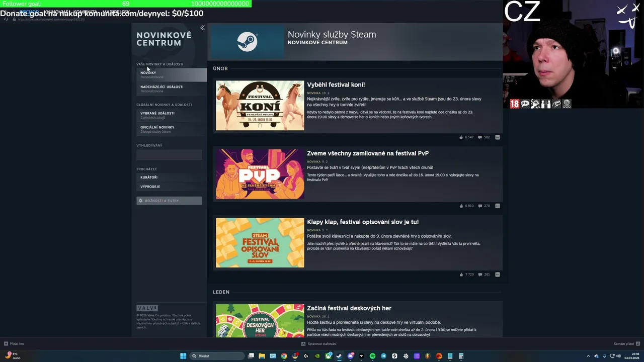
Task: Open headline Klapy klap, festival opisování slov
Action: [363, 222]
